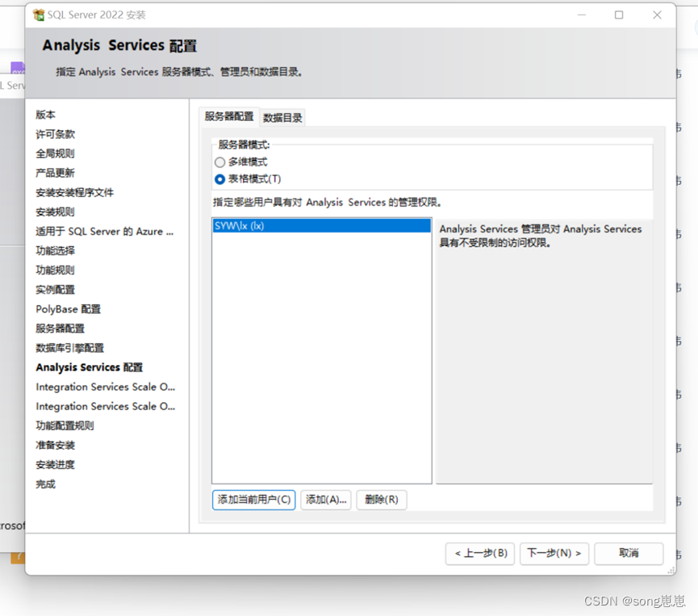Image resolution: width=698 pixels, height=616 pixels.
Task: Click the 功能选择 step in the sidebar
Action: click(55, 251)
